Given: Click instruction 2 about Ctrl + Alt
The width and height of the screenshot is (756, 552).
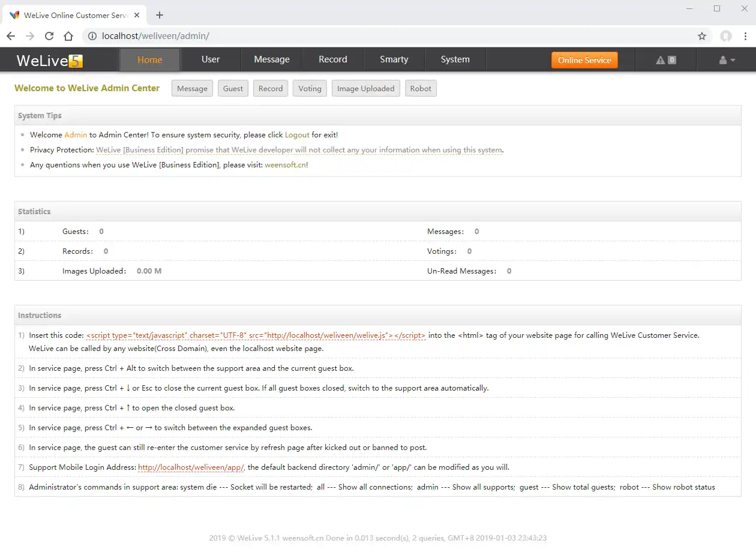Looking at the screenshot, I should 191,368.
